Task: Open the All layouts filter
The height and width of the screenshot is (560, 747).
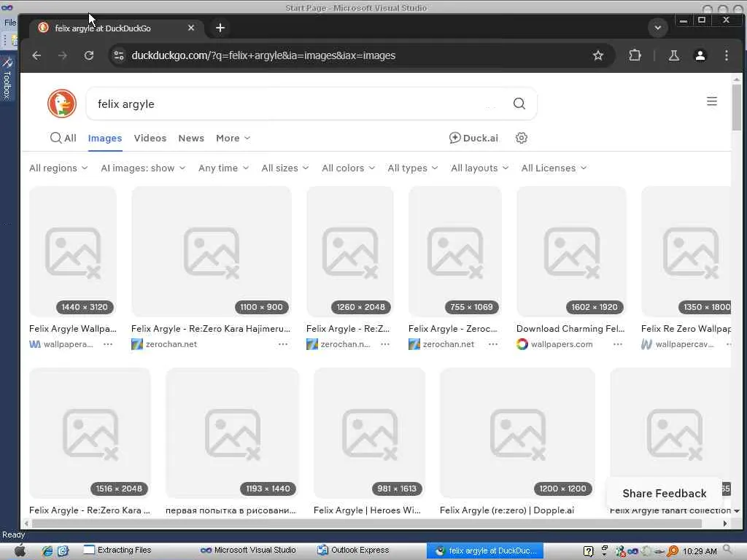Action: pos(480,168)
